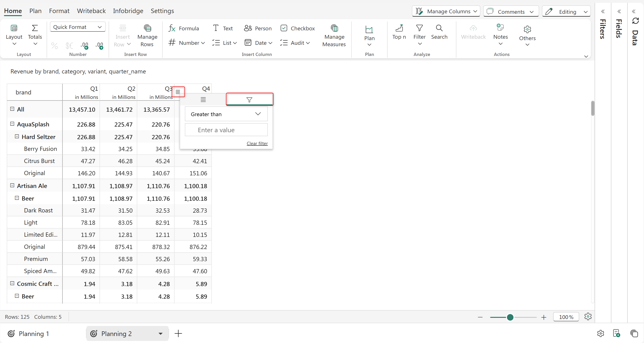644x343 pixels.
Task: Insert a Person column
Action: tap(258, 28)
